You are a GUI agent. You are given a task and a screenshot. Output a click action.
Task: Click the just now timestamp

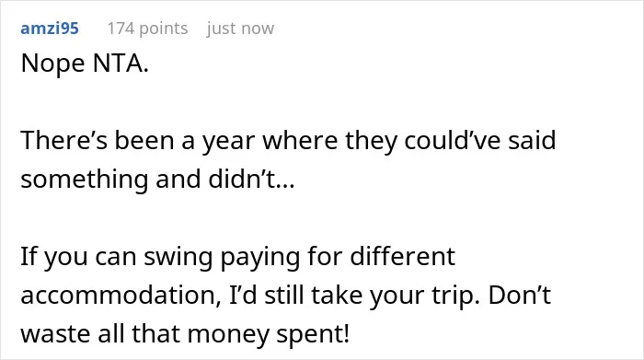click(240, 29)
